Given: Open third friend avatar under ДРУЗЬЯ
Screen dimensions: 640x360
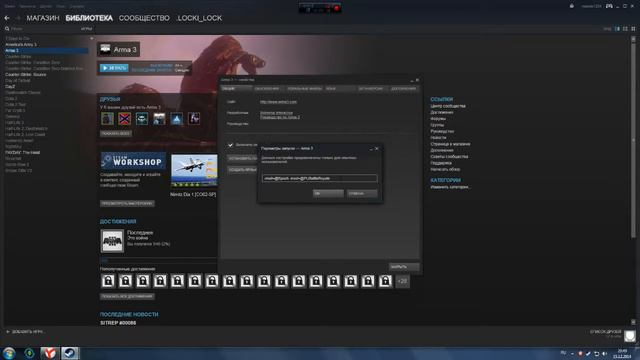Looking at the screenshot, I should click(142, 119).
